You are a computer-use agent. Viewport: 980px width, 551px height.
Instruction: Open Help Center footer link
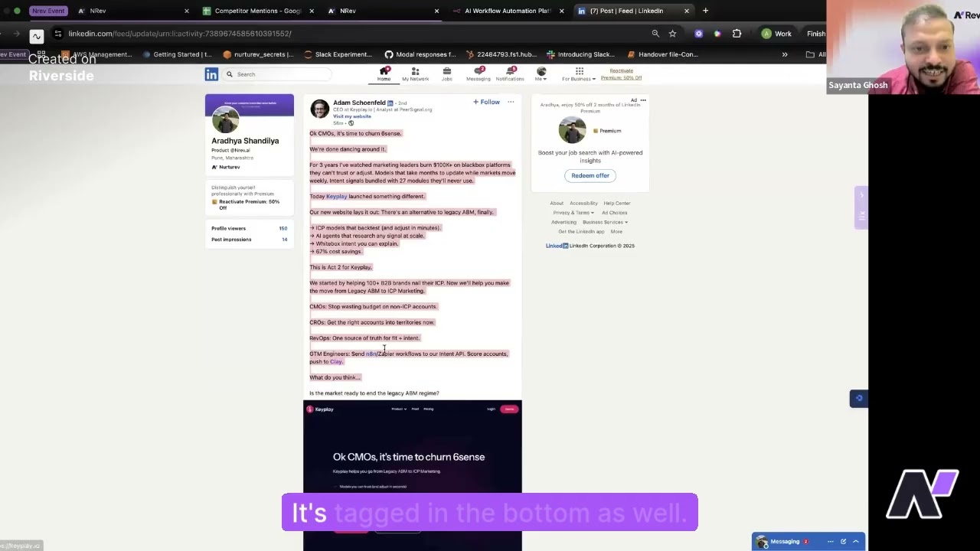click(617, 204)
